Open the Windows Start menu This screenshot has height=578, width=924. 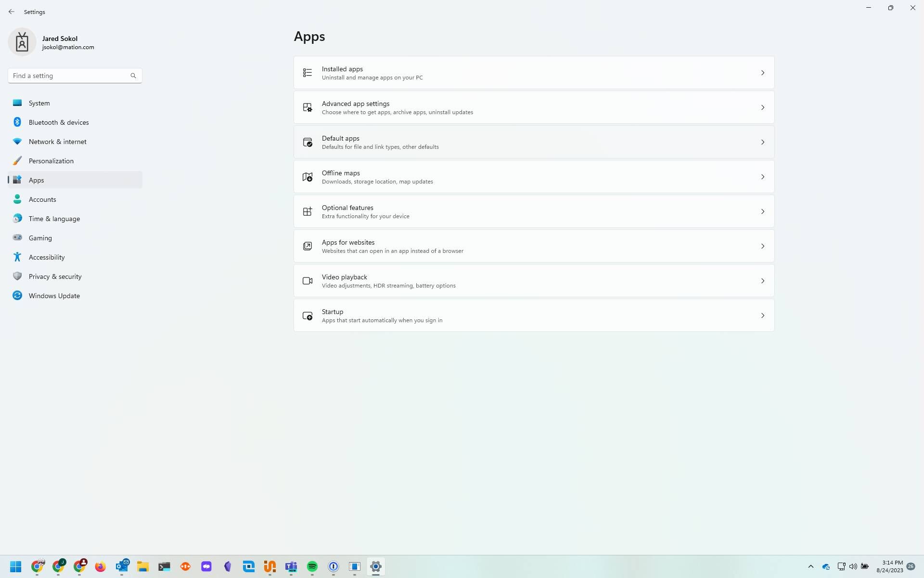(15, 566)
